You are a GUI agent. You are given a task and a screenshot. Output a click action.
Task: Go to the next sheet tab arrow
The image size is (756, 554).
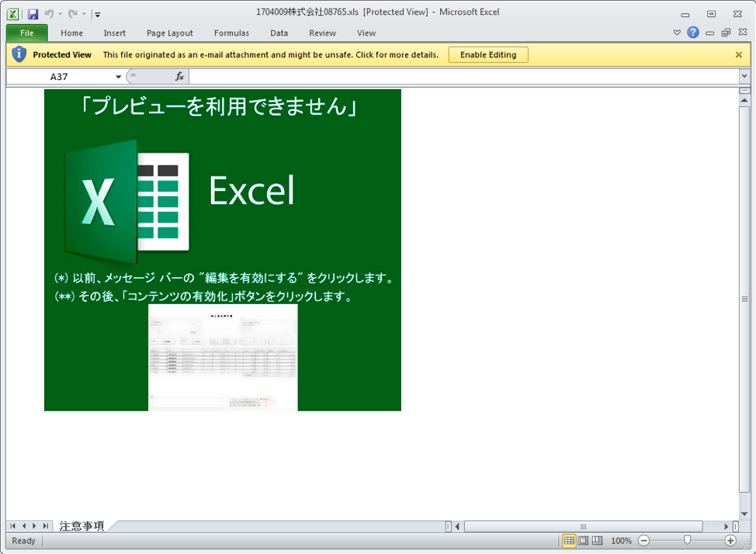[x=34, y=526]
